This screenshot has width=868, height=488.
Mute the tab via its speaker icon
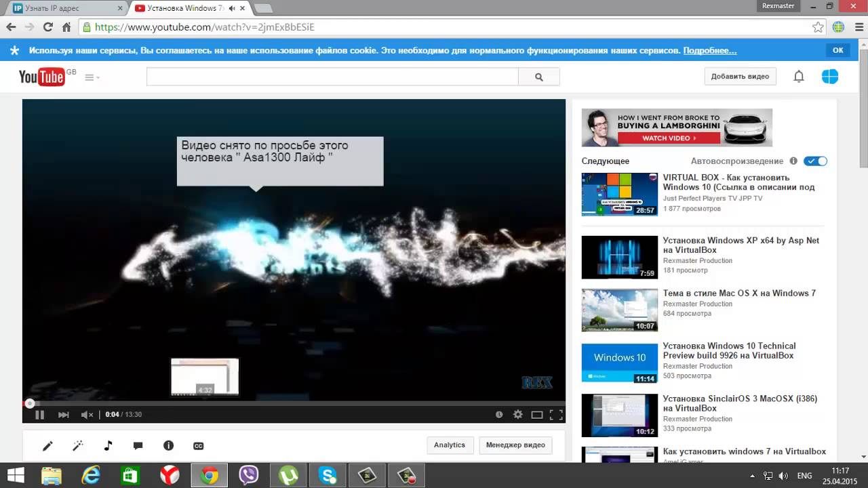(232, 8)
